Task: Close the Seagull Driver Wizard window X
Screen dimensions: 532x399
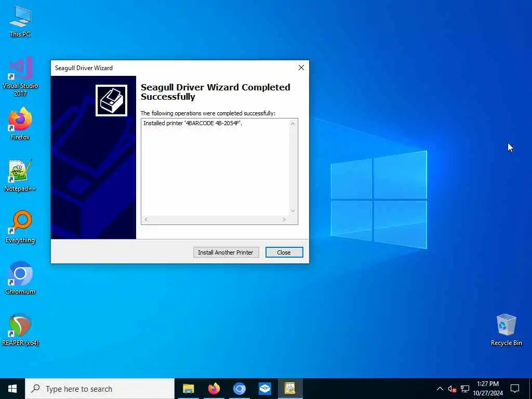Action: (301, 68)
